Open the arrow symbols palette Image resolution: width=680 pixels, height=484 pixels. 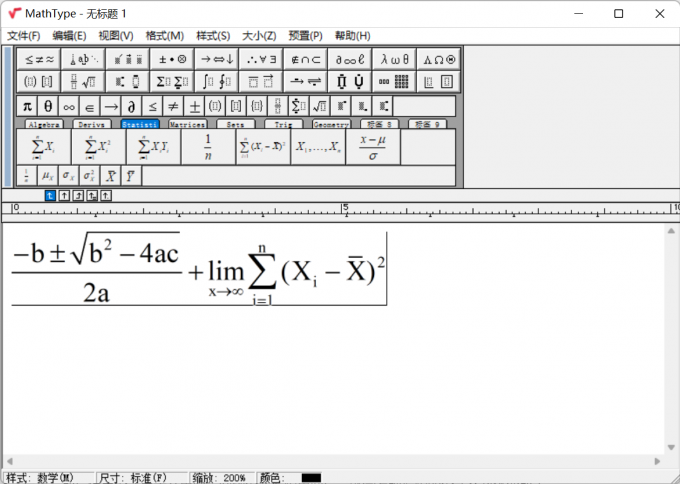pyautogui.click(x=215, y=59)
